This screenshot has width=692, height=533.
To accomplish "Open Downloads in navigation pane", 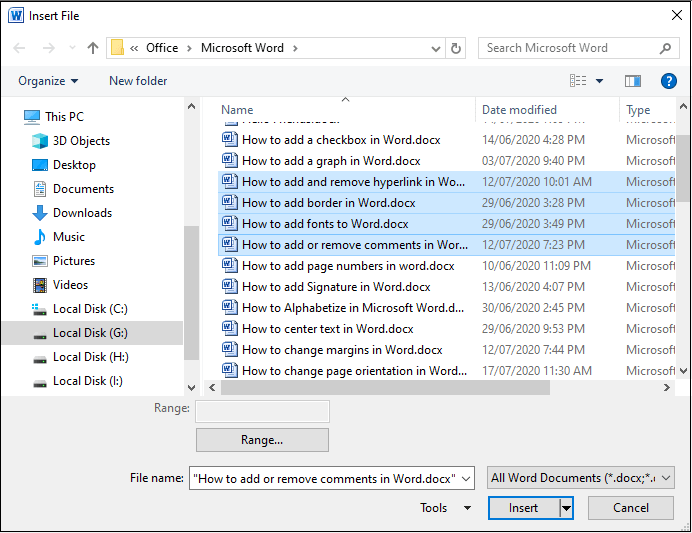I will coord(72,213).
